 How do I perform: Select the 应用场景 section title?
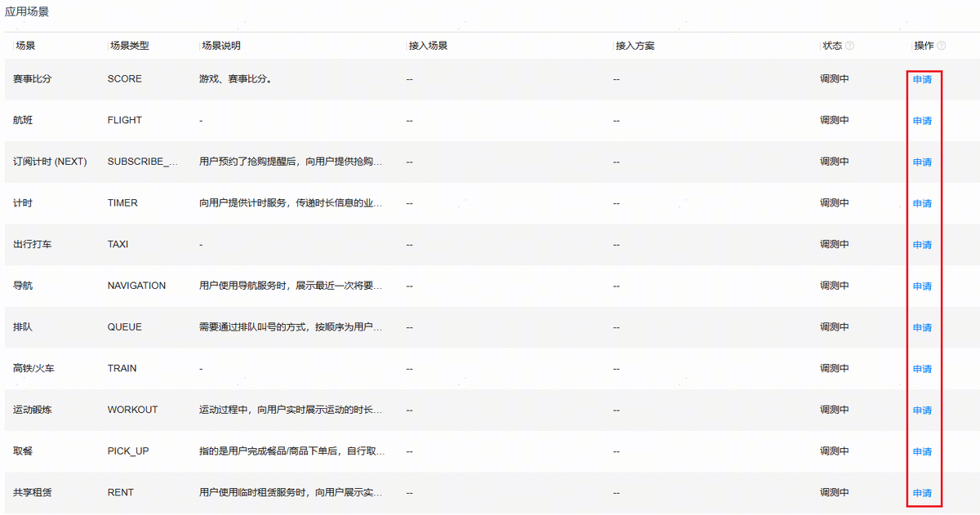[x=27, y=12]
